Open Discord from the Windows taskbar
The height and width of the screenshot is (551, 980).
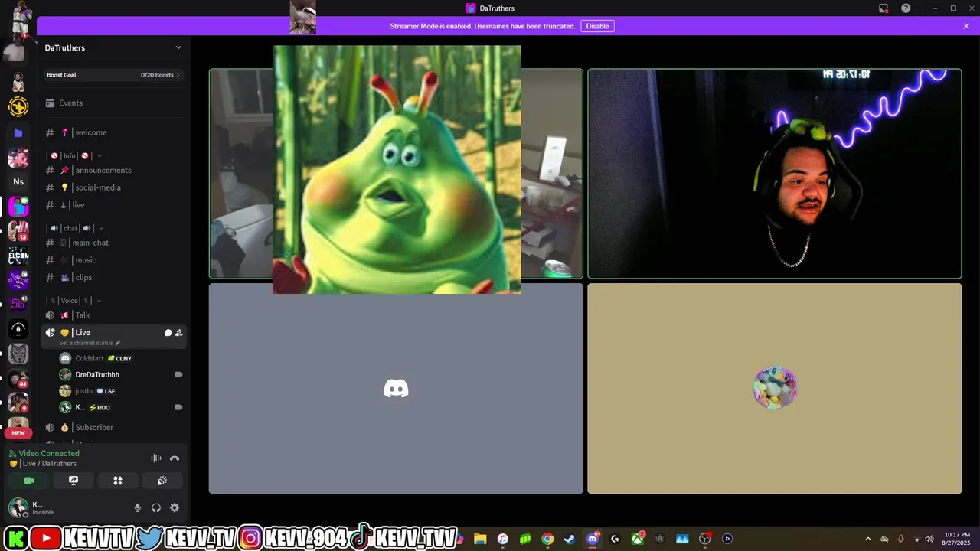coord(592,539)
